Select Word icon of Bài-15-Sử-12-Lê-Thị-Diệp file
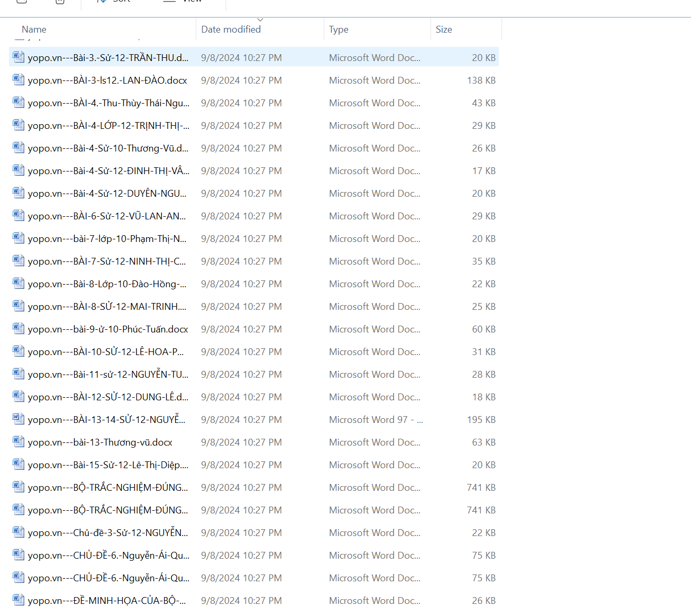 click(x=18, y=464)
